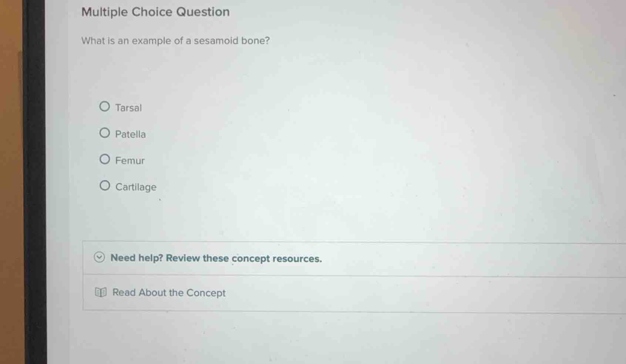Click the 'Need help?' text

coord(137,258)
